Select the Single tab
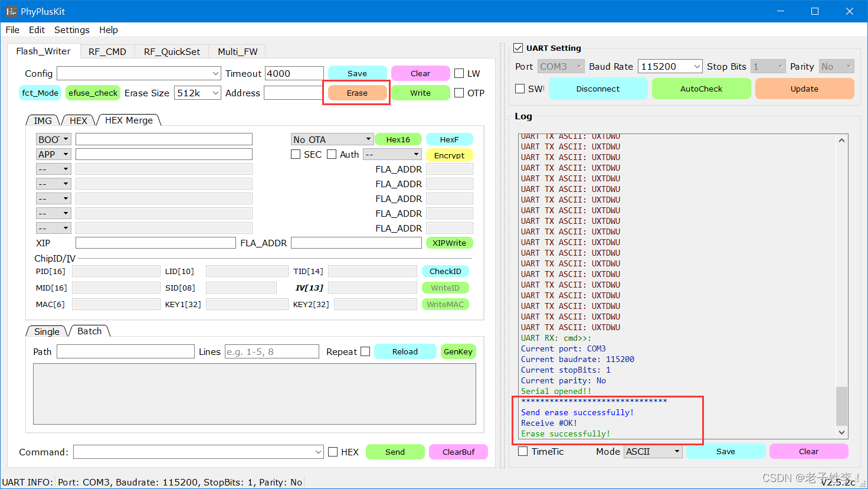The width and height of the screenshot is (868, 489). (x=47, y=331)
